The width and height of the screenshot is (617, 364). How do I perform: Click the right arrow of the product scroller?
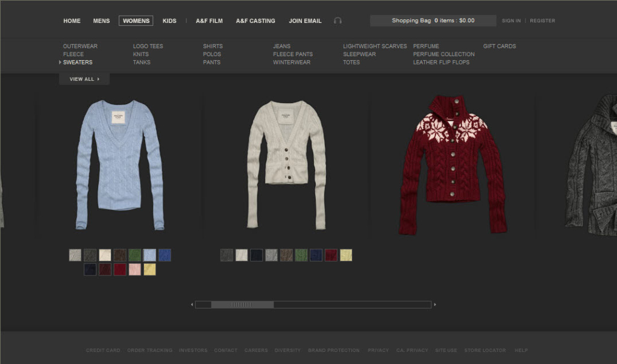pos(435,304)
